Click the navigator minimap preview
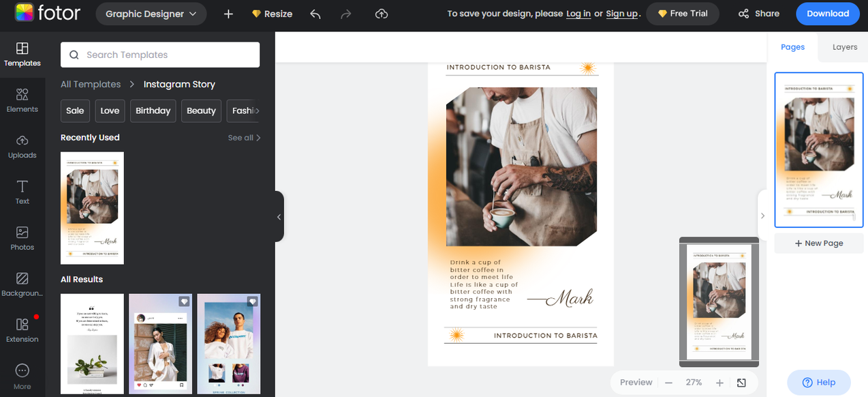The image size is (868, 397). tap(719, 302)
